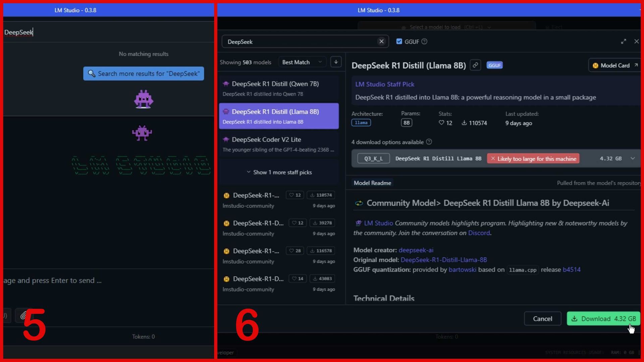Select DeepSeek R1 Distill (Qwen 7B) model
The height and width of the screenshot is (362, 644).
pos(279,88)
